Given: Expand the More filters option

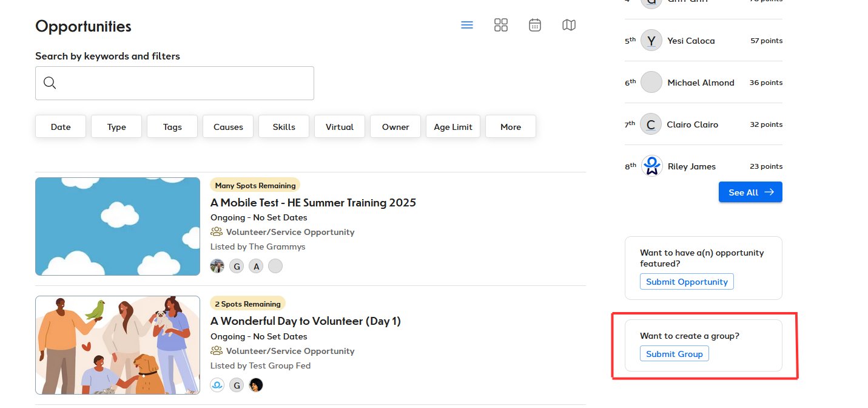Looking at the screenshot, I should 511,126.
